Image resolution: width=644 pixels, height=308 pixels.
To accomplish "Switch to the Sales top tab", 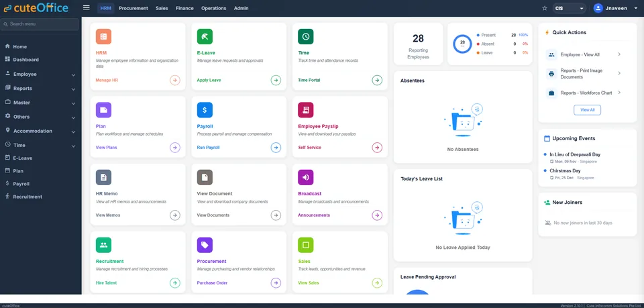I will 162,8.
